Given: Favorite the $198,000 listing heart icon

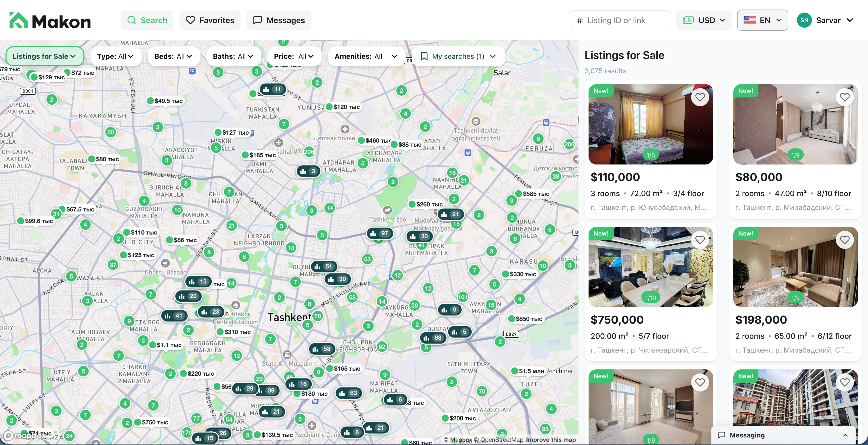Looking at the screenshot, I should tap(844, 240).
